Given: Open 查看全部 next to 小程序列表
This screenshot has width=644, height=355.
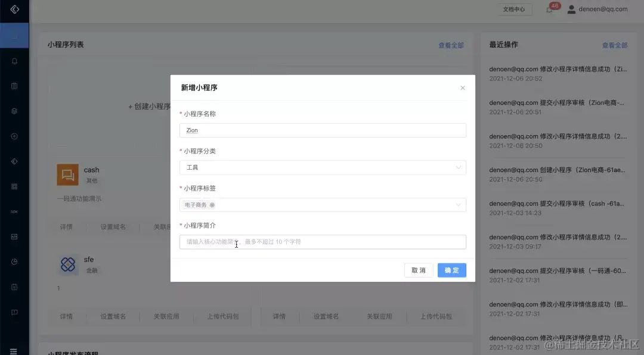Looking at the screenshot, I should 450,45.
